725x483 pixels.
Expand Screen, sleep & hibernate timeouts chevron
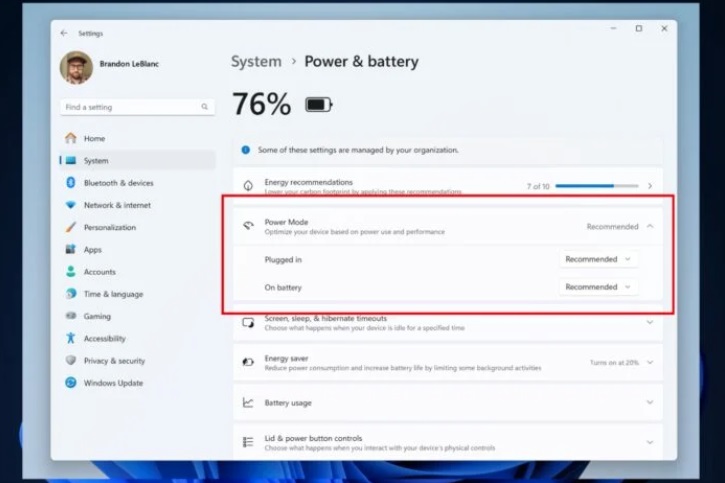(x=650, y=322)
